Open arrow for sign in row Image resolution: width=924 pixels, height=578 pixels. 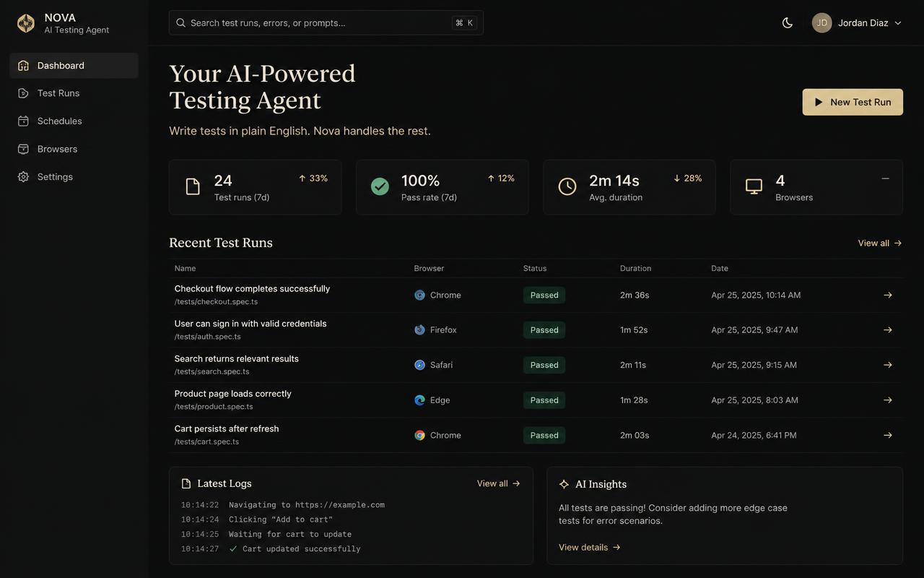[888, 330]
